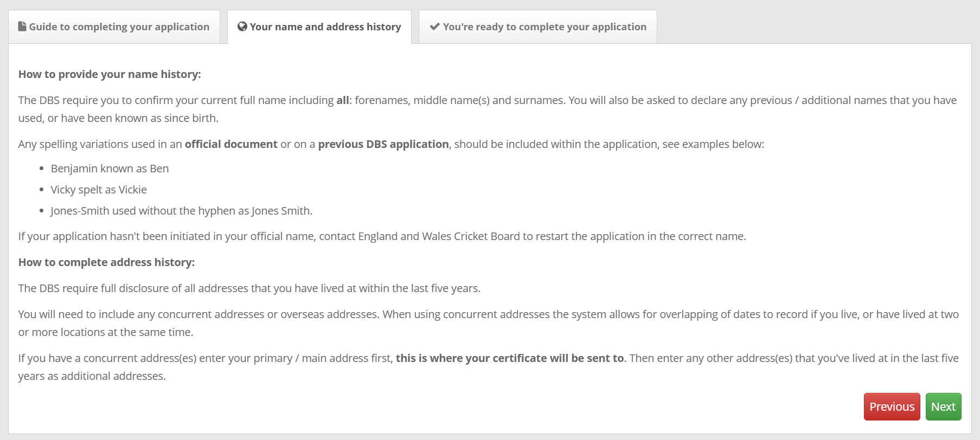The width and height of the screenshot is (980, 440).
Task: Click the sentence about last five years addresses
Action: tap(249, 288)
